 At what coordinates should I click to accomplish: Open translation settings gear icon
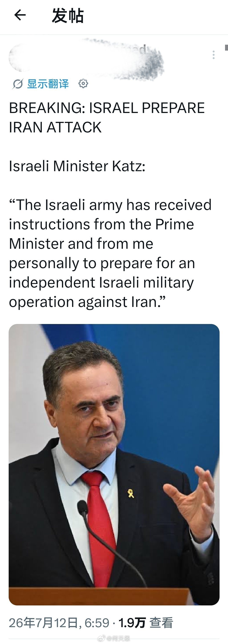point(83,83)
